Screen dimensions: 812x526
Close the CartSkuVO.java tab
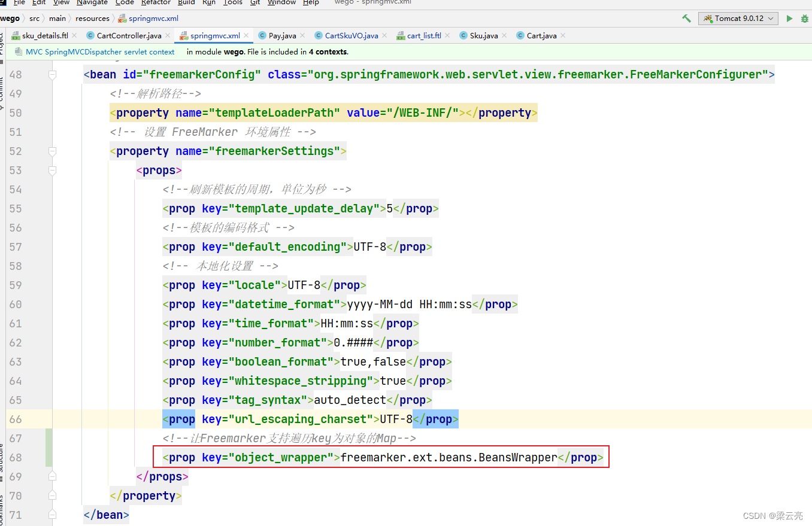pos(384,36)
